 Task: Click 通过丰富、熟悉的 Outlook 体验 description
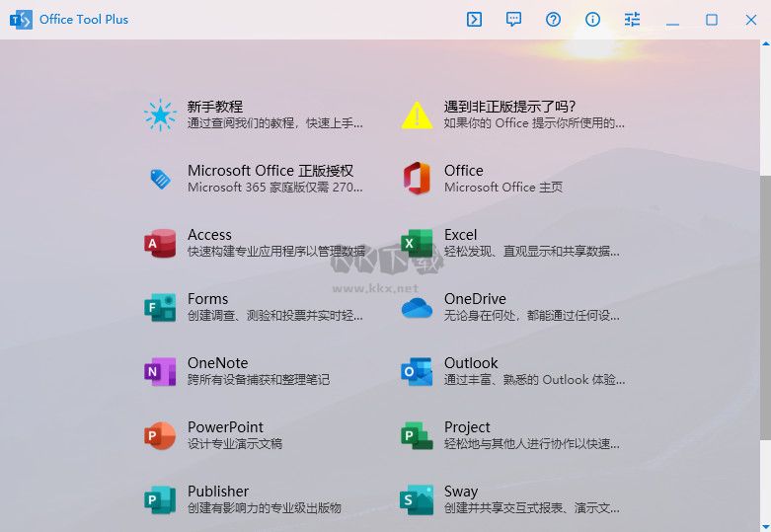534,380
